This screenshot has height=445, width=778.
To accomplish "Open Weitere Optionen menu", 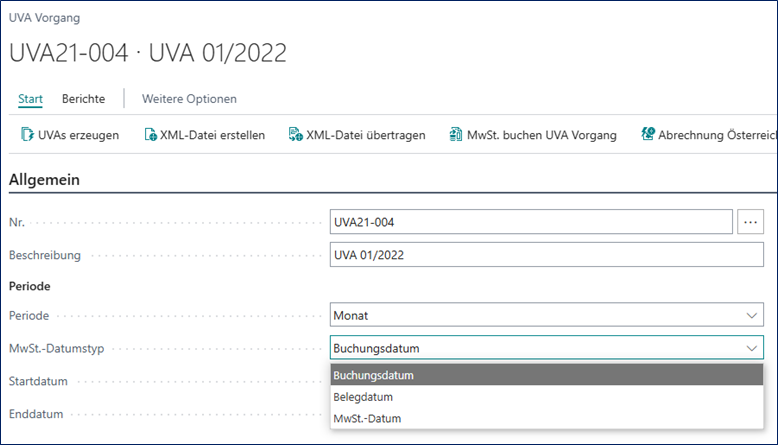I will click(x=189, y=99).
